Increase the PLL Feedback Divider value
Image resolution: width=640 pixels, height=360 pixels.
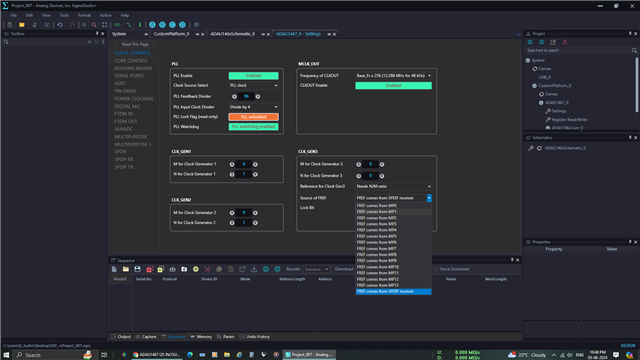click(x=258, y=97)
